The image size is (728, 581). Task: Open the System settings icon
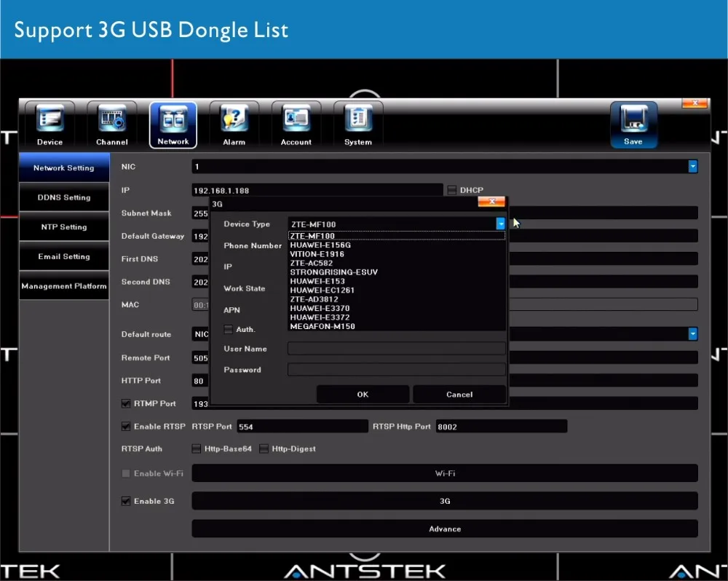point(358,125)
